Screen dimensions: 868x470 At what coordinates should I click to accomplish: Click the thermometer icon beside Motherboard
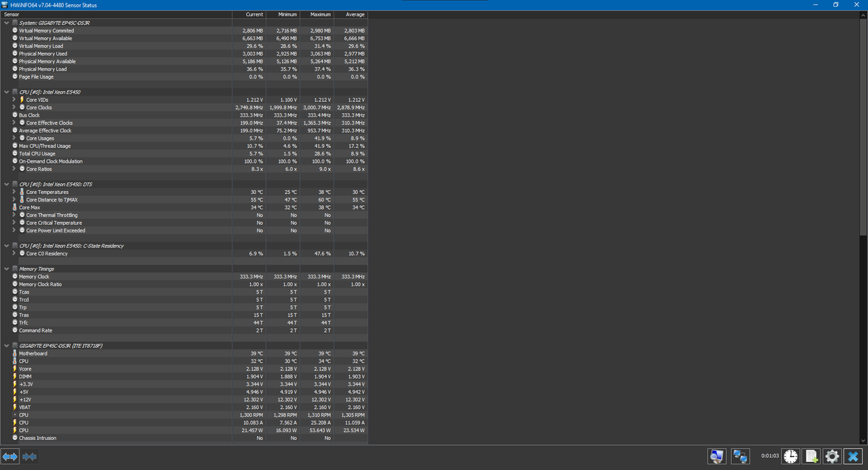(15, 353)
